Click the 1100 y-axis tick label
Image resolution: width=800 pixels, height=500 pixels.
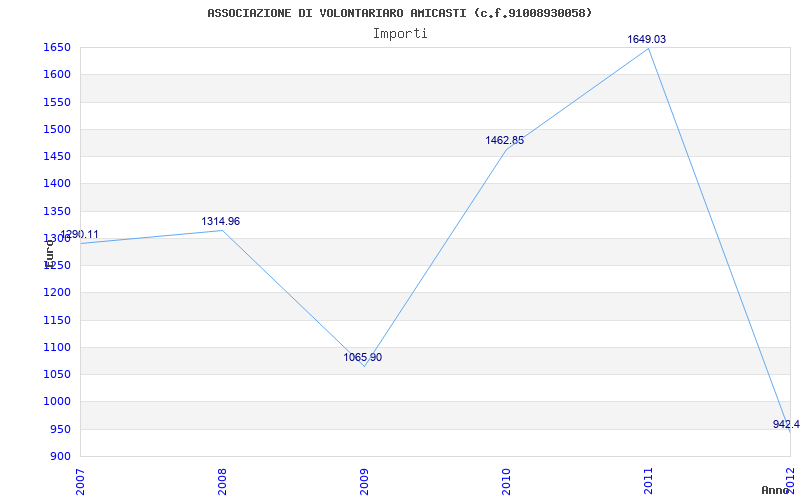(x=57, y=347)
